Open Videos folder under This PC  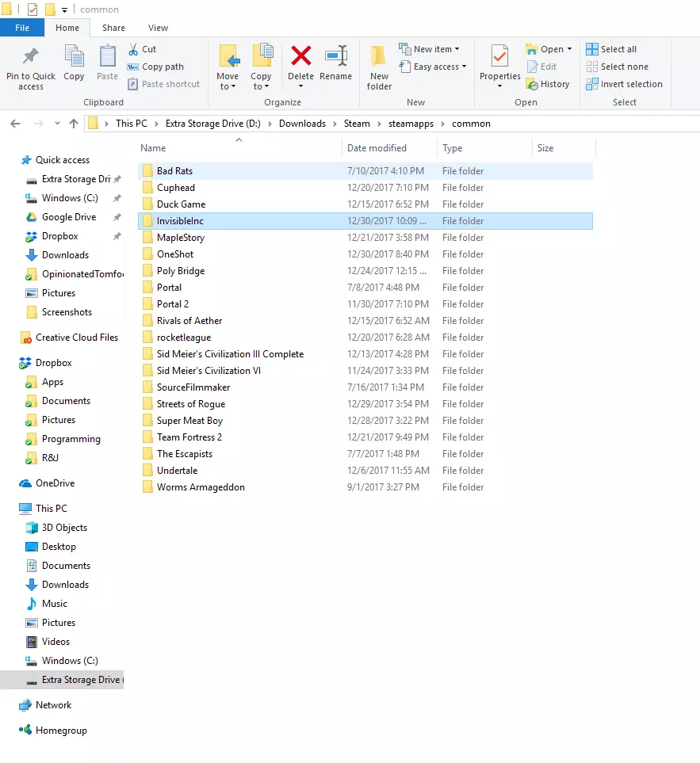pos(55,641)
